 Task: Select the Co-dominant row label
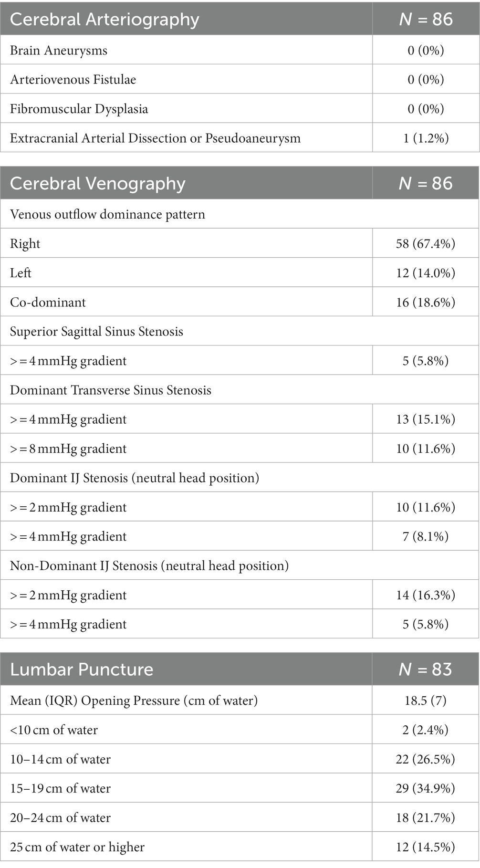coord(48,303)
